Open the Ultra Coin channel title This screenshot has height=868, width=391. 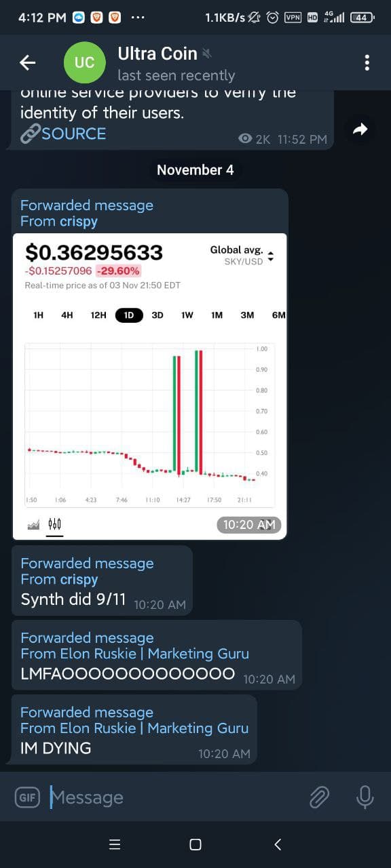(157, 54)
